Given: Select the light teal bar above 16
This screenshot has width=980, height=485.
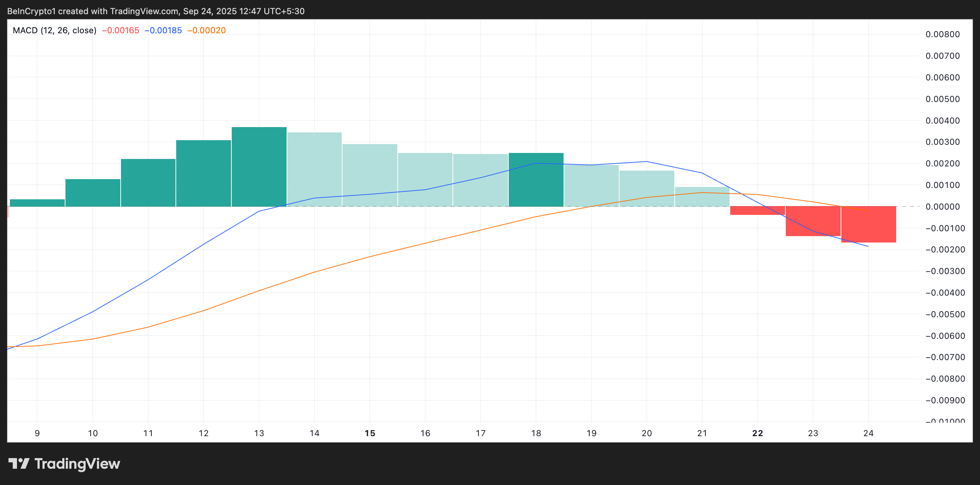Looking at the screenshot, I should (x=425, y=179).
